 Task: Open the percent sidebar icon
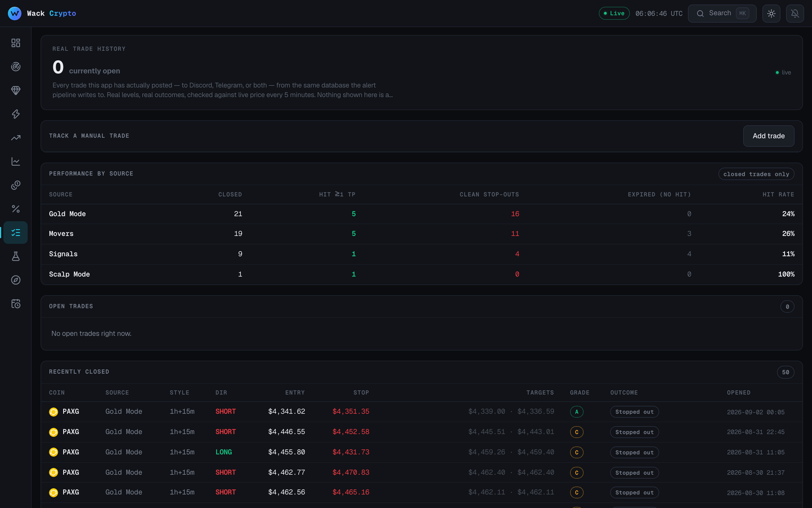point(16,209)
